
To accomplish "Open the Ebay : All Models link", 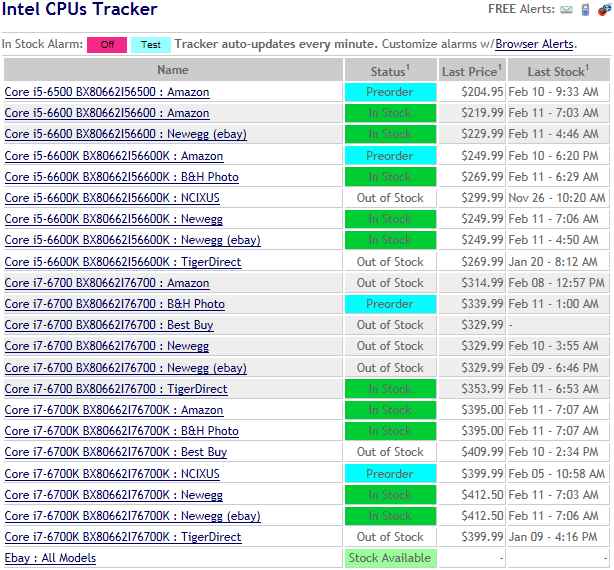I will [x=50, y=558].
